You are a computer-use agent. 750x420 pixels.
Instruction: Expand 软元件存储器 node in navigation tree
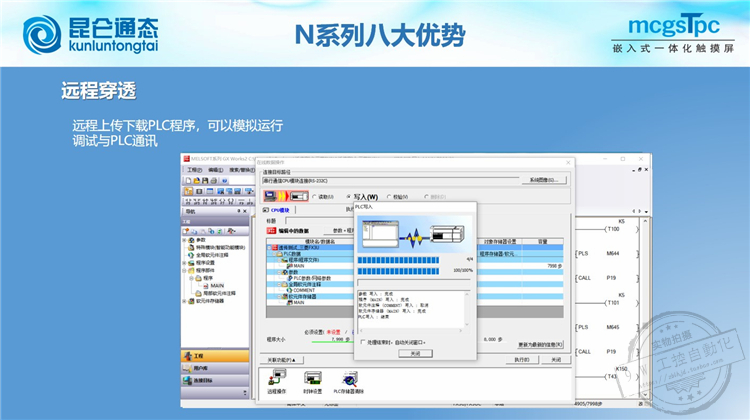(186, 300)
